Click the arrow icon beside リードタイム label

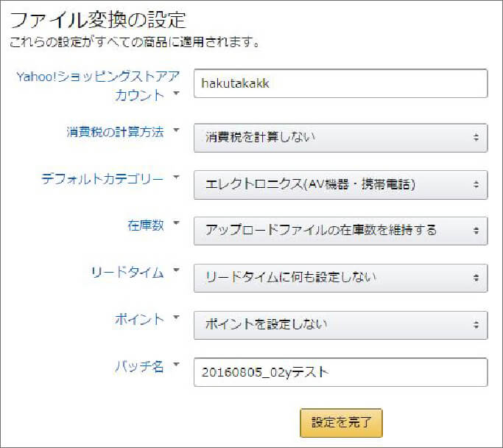click(x=175, y=271)
